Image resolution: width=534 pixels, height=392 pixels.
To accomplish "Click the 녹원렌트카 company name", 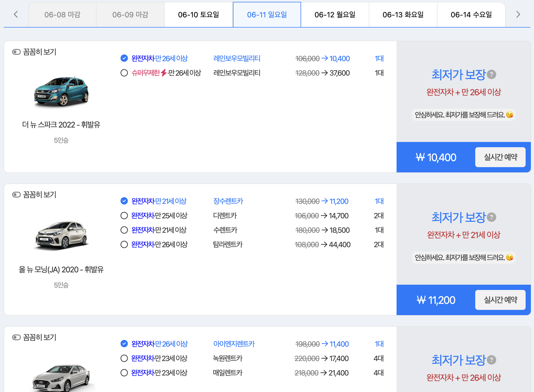I will [228, 358].
